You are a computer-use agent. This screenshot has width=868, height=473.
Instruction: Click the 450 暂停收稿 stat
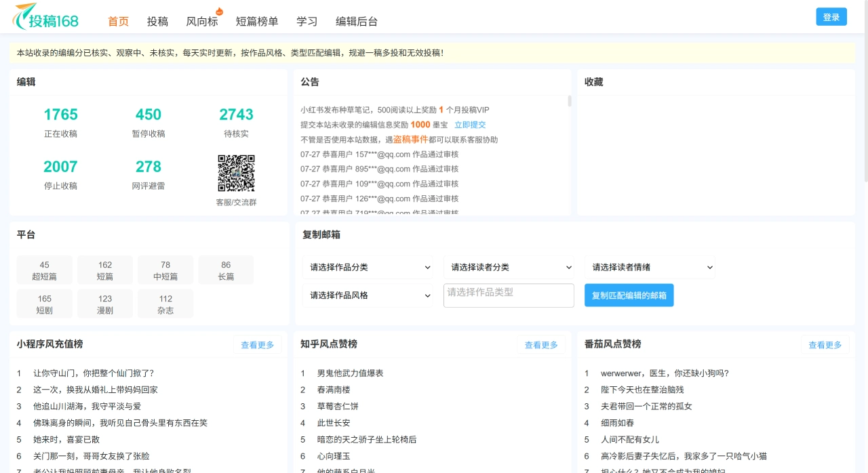[149, 122]
